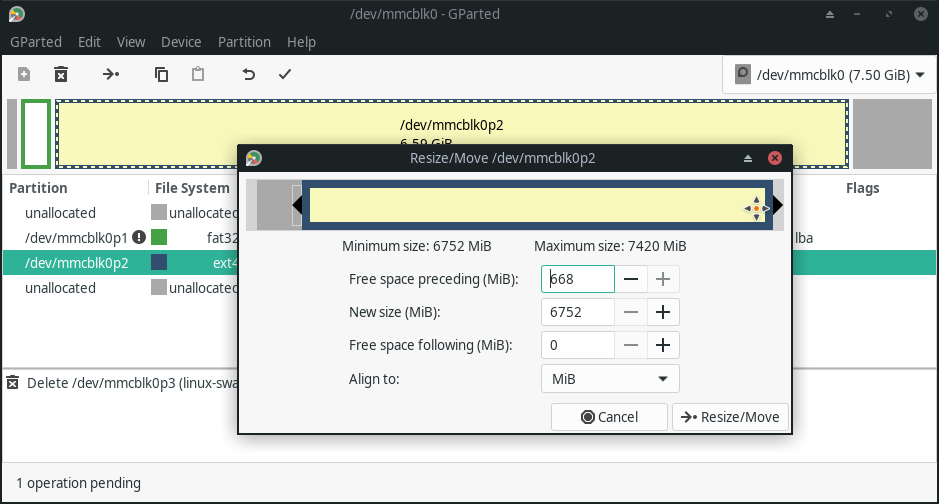Click the New size input field
This screenshot has height=504, width=939.
(578, 312)
